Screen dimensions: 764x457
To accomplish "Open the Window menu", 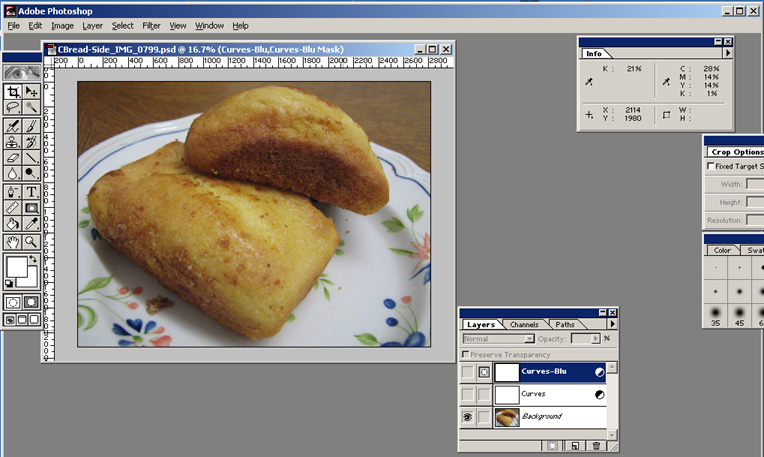I will click(210, 26).
